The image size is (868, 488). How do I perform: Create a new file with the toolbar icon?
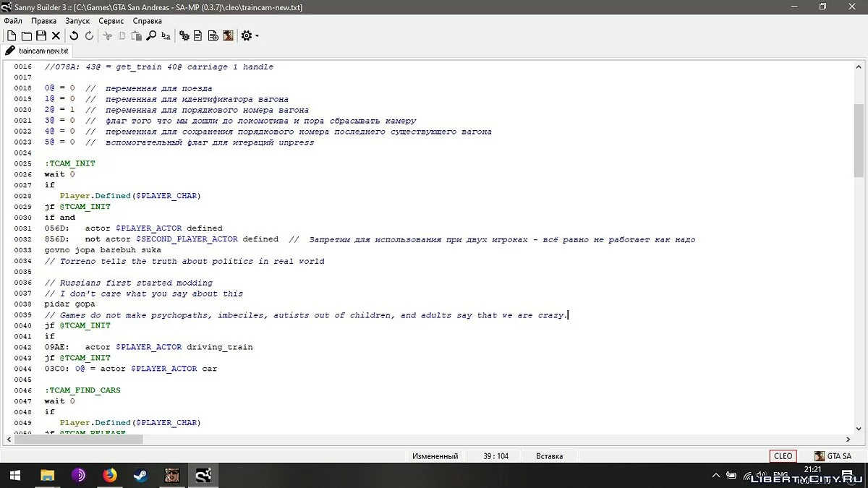12,35
